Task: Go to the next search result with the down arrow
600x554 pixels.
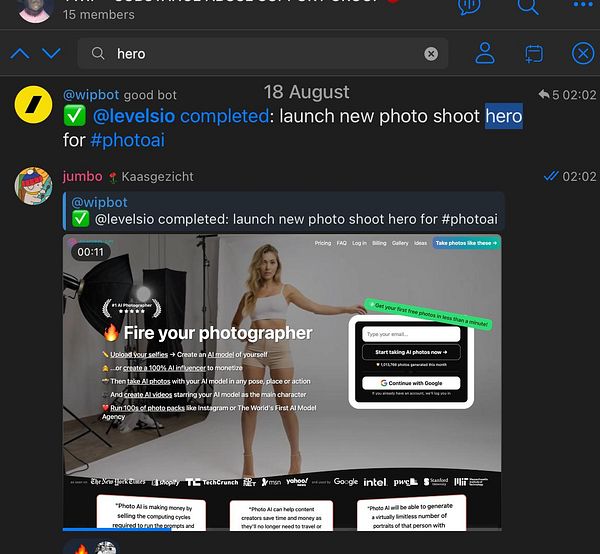Action: click(x=51, y=54)
